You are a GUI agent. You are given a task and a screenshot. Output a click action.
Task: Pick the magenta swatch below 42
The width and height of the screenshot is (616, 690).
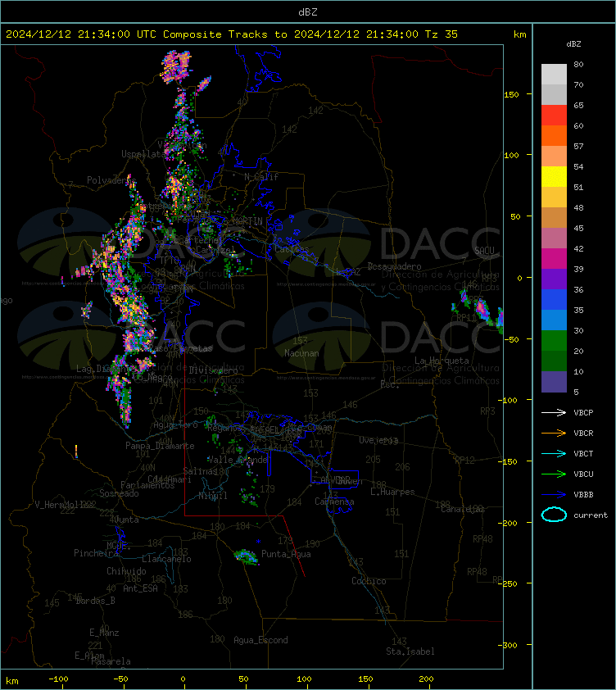pyautogui.click(x=554, y=258)
